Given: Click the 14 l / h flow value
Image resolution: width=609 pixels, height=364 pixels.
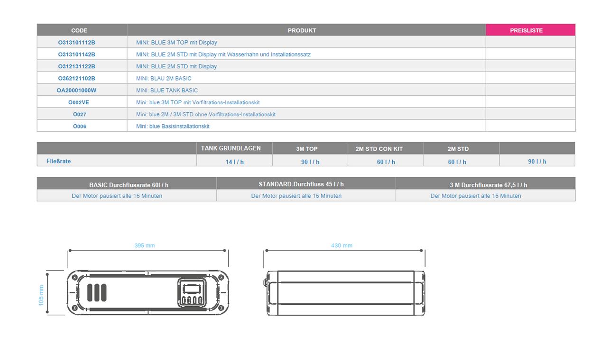Looking at the screenshot, I should [235, 162].
